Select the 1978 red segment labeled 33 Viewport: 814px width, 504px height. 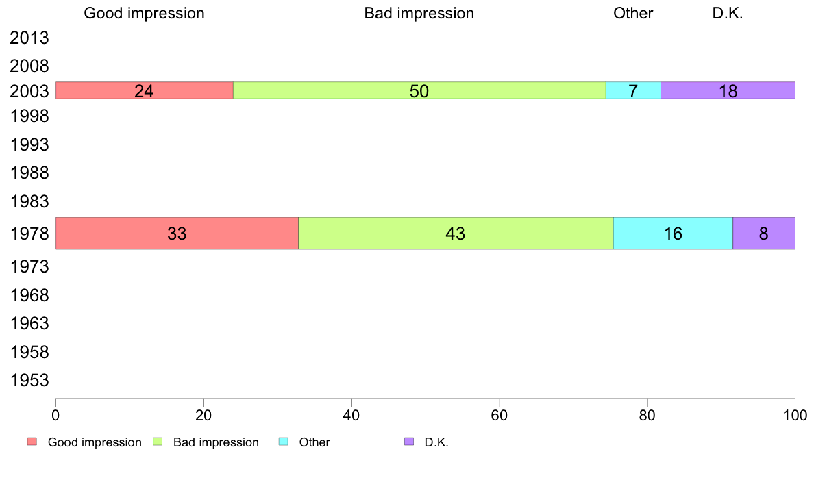click(177, 233)
